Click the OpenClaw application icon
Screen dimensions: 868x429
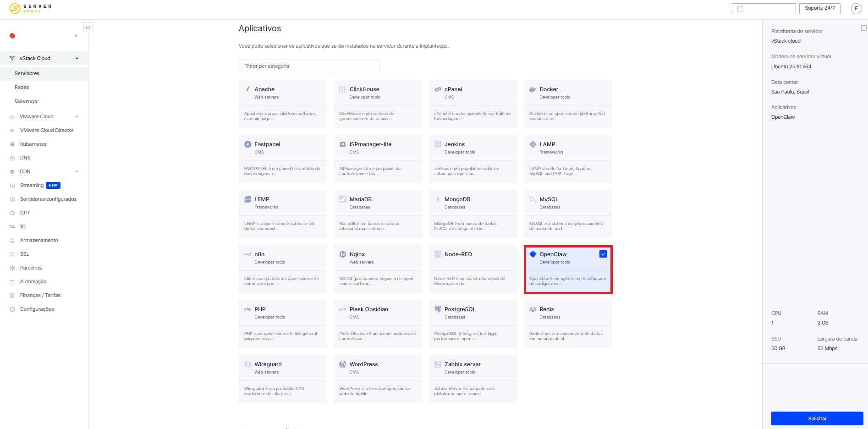pos(533,254)
